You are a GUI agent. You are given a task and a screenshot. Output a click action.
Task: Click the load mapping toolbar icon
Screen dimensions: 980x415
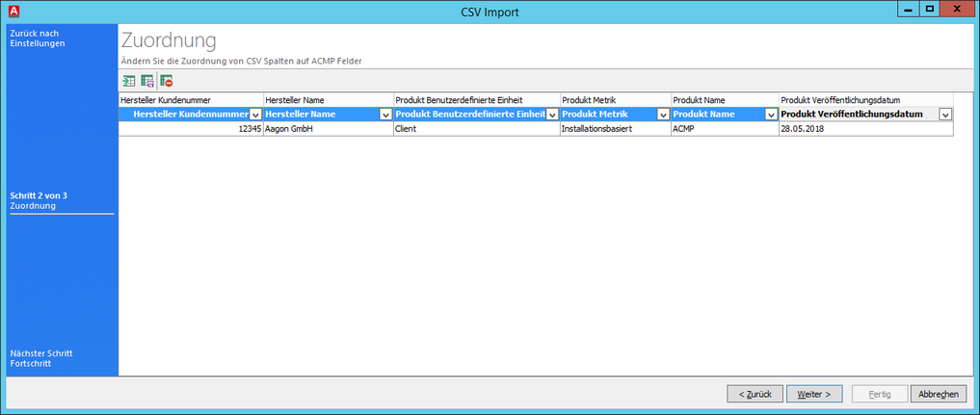[x=128, y=82]
